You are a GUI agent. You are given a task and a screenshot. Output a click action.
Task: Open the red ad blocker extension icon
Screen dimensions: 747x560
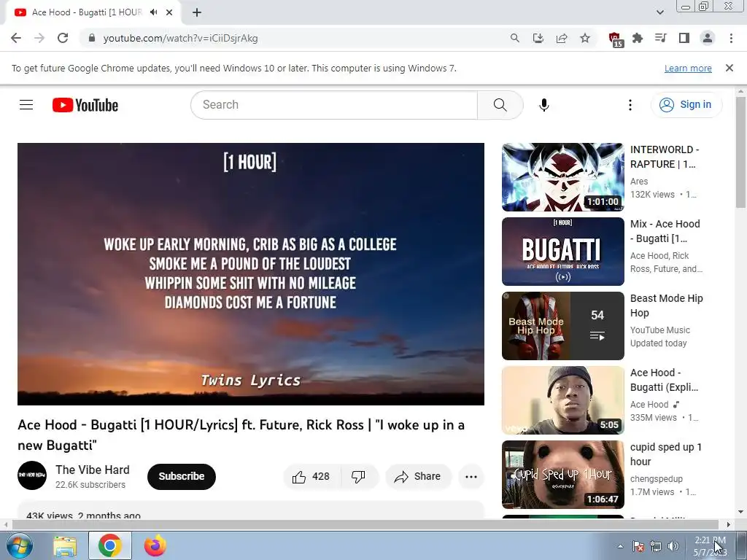click(x=616, y=39)
